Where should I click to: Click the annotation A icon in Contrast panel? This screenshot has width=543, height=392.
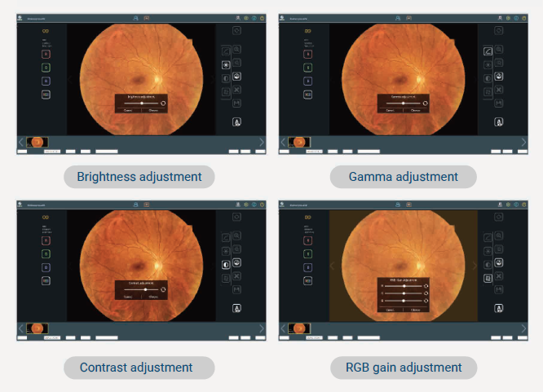point(237,308)
